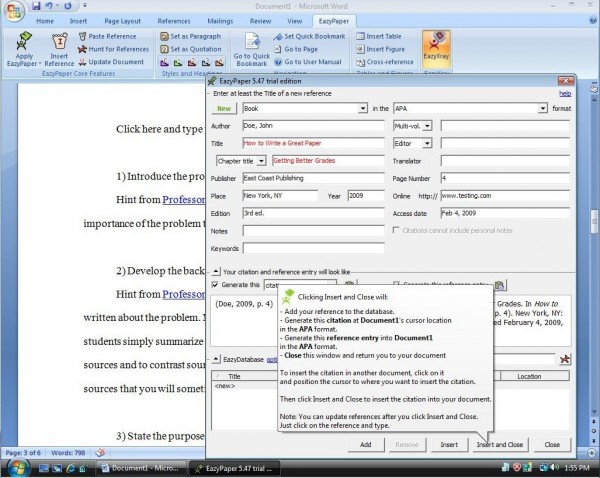600x478 pixels.
Task: Click the second green heading style icon
Action: click(x=178, y=62)
